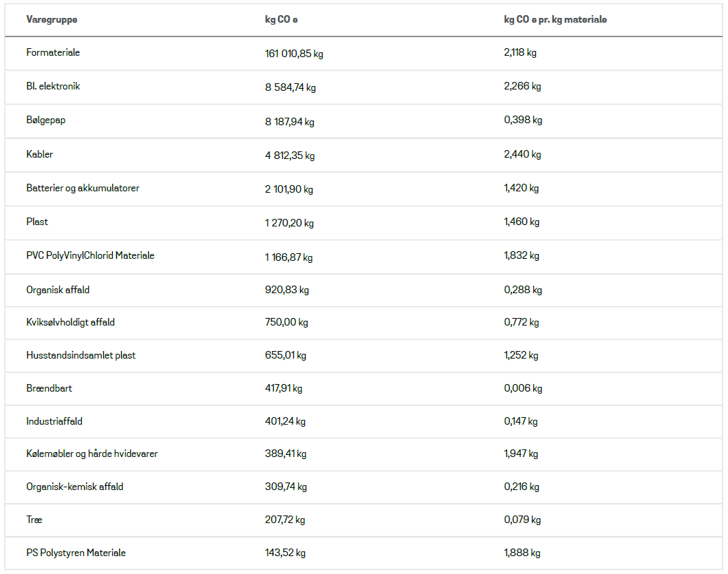Viewport: 728px width, 574px height.
Task: Click the kg CO e column header
Action: tap(281, 20)
